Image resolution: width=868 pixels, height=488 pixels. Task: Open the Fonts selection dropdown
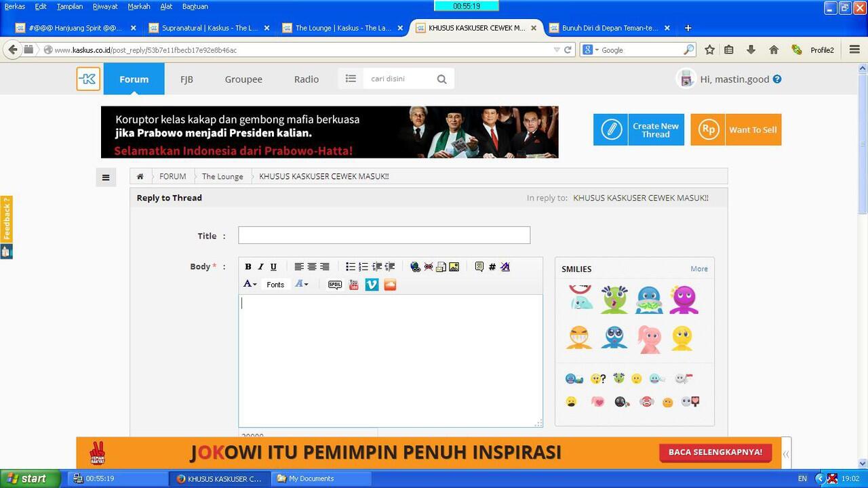point(275,285)
